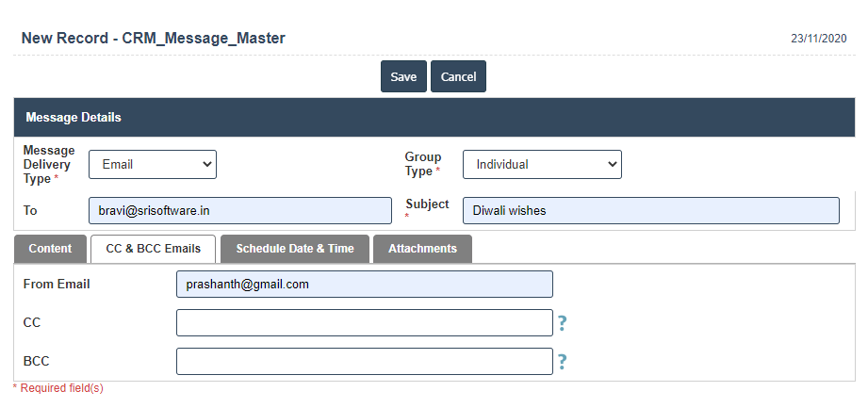Open the Message Delivery Type dropdown
Image resolution: width=868 pixels, height=408 pixels.
click(x=153, y=164)
